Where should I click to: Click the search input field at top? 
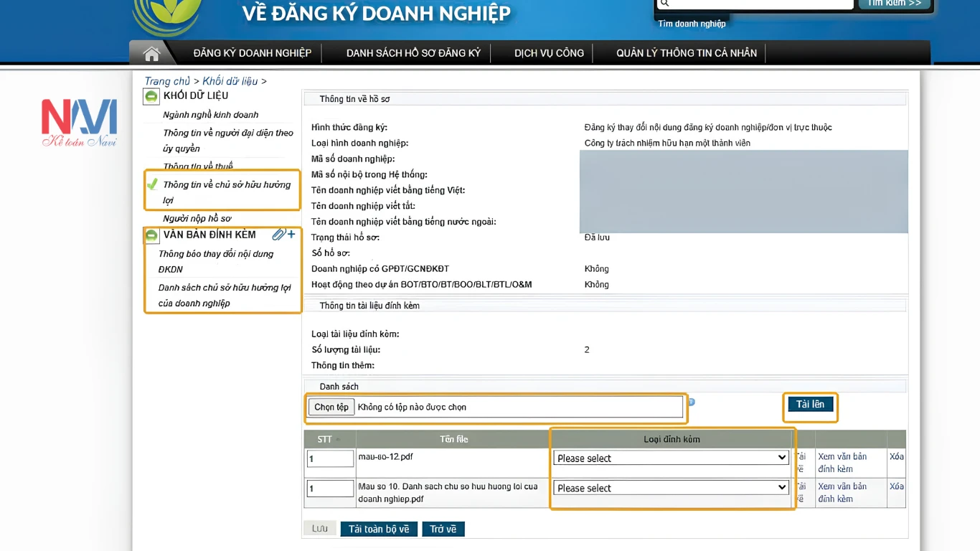(755, 4)
